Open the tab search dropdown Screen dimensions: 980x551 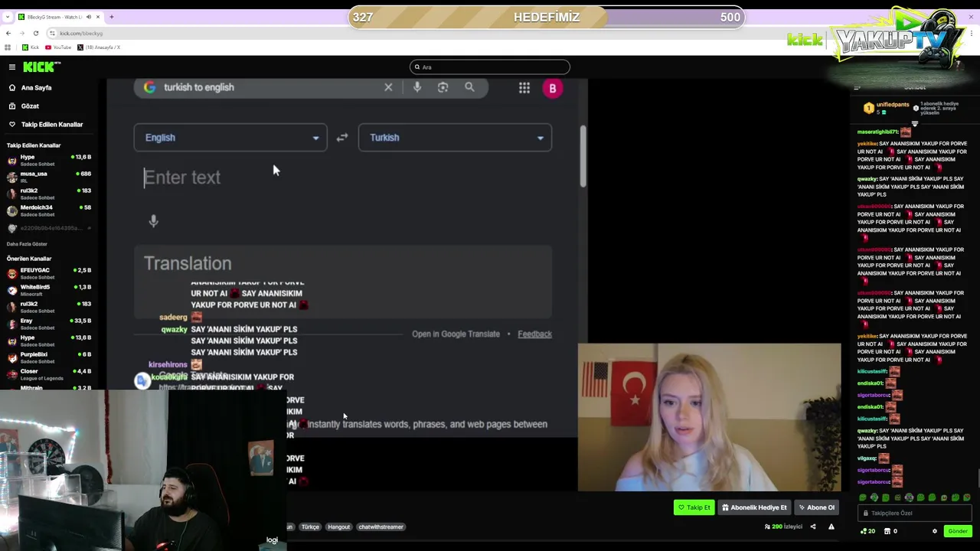[x=6, y=17]
